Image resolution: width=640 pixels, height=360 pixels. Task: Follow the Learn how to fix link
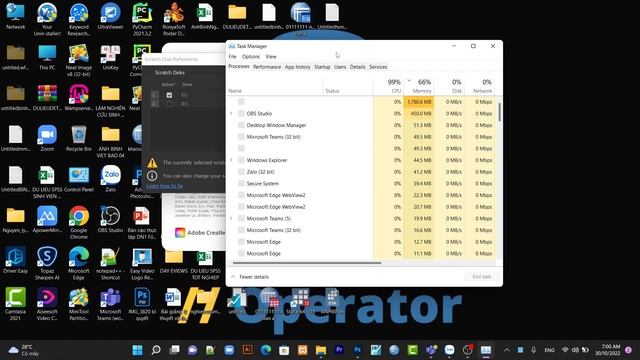tap(164, 186)
